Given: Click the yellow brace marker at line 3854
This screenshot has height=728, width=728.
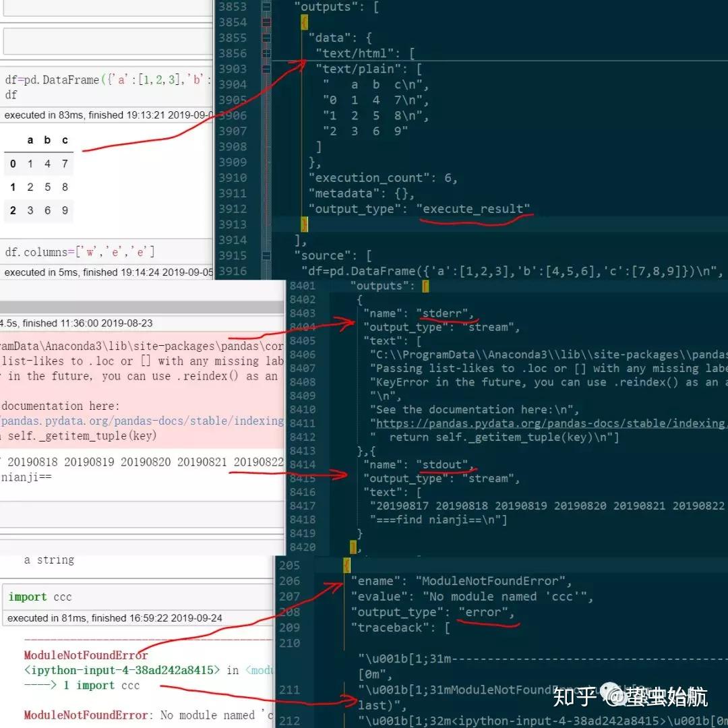Looking at the screenshot, I should pyautogui.click(x=304, y=22).
